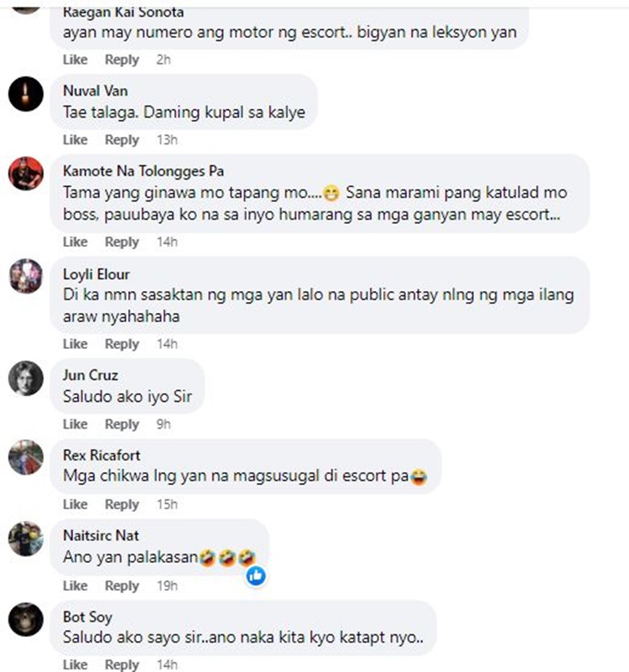629x672 pixels.
Task: Open the 19h timestamp on Naitsirc Nat's comment
Action: point(167,586)
